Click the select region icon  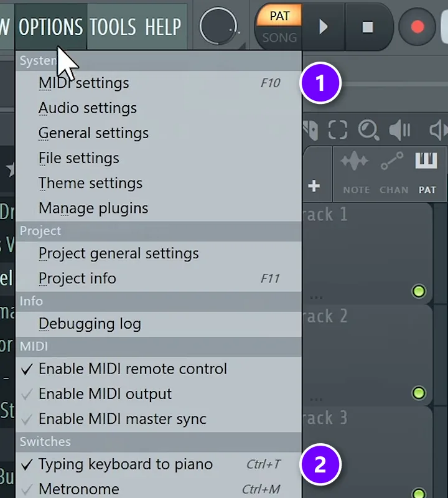click(337, 129)
